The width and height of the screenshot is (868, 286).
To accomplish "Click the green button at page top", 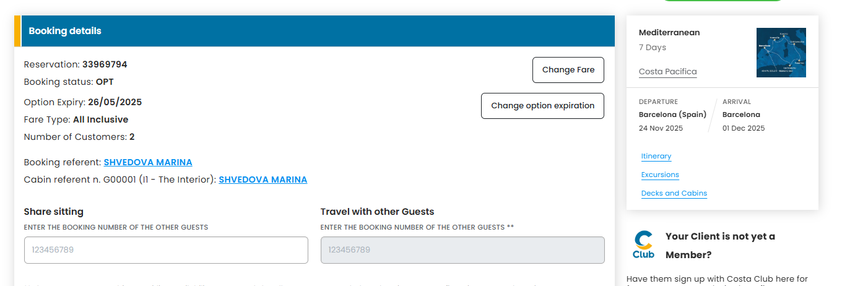I will [723, 1].
